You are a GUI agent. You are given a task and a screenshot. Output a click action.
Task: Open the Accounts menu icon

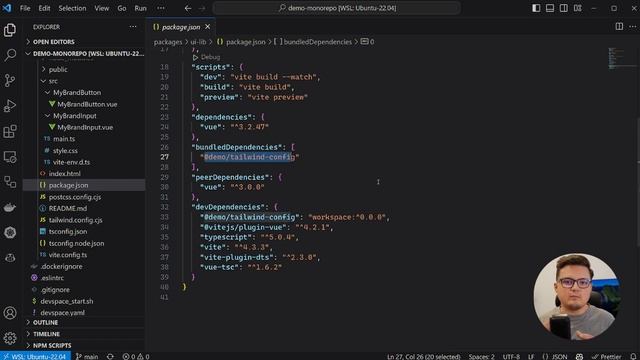point(10,313)
